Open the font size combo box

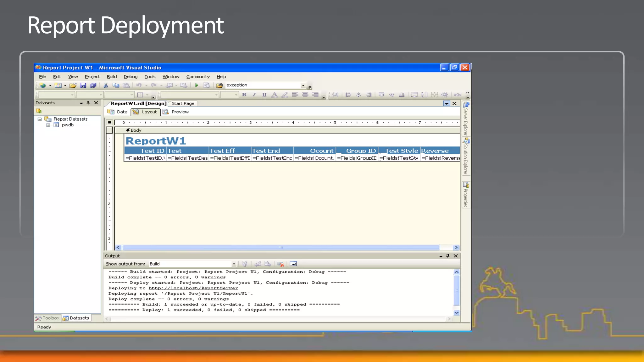click(229, 95)
